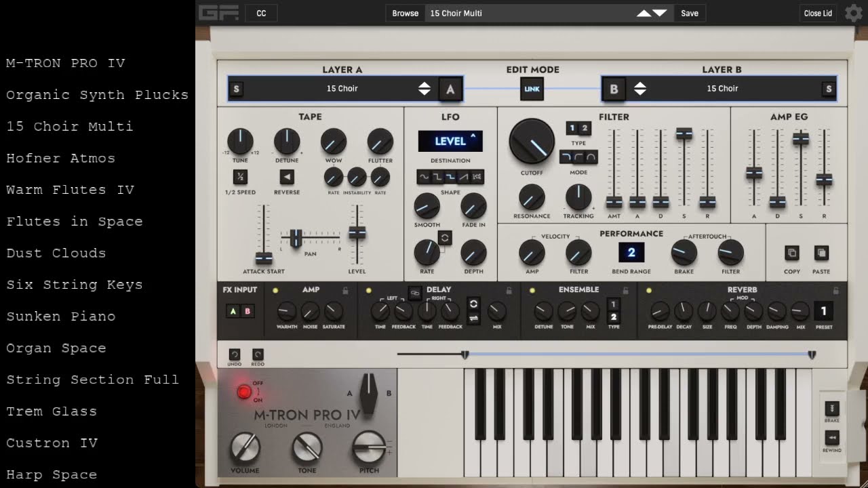This screenshot has width=868, height=488.
Task: Select the random LFO shape
Action: pyautogui.click(x=477, y=177)
